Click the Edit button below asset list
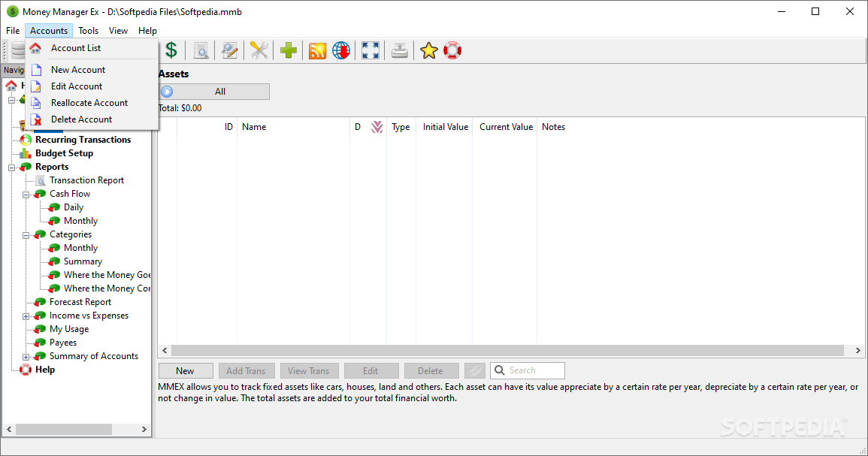This screenshot has height=456, width=868. tap(371, 371)
